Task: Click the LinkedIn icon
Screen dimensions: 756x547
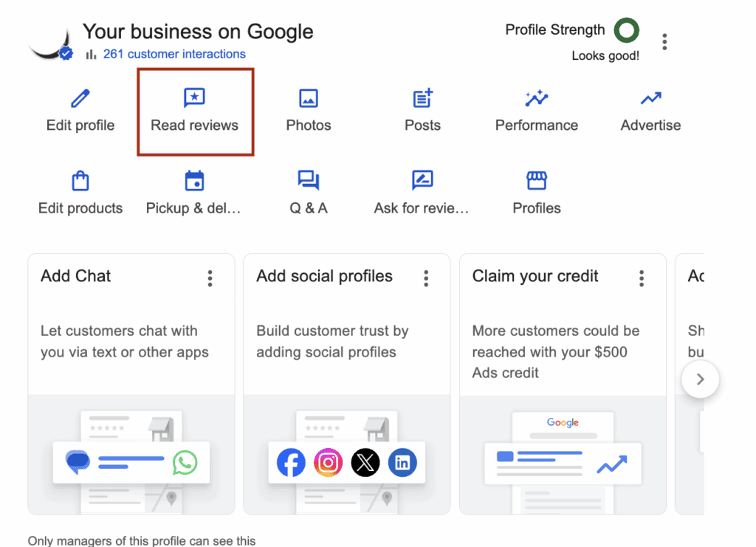Action: click(x=403, y=463)
